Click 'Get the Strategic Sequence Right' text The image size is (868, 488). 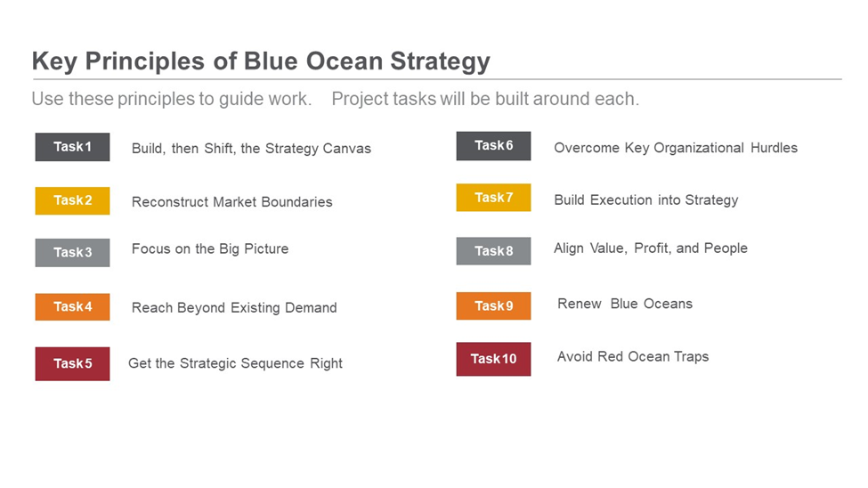pos(235,363)
